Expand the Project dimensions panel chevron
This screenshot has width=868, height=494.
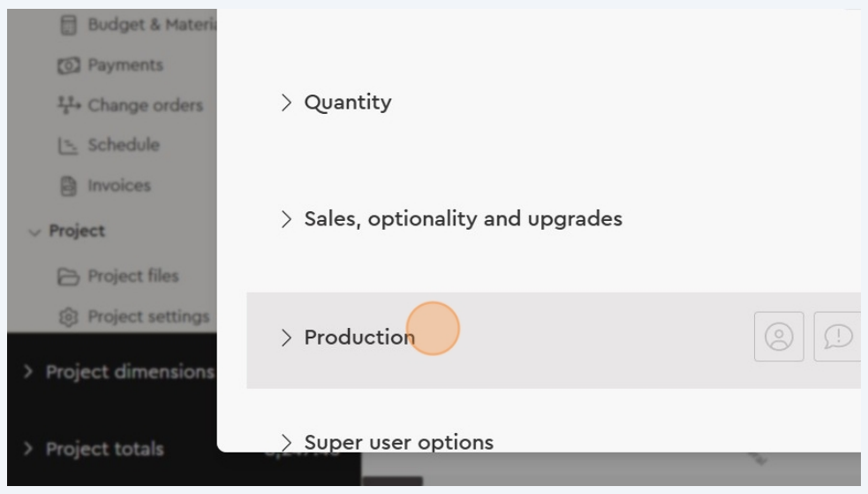(x=29, y=372)
